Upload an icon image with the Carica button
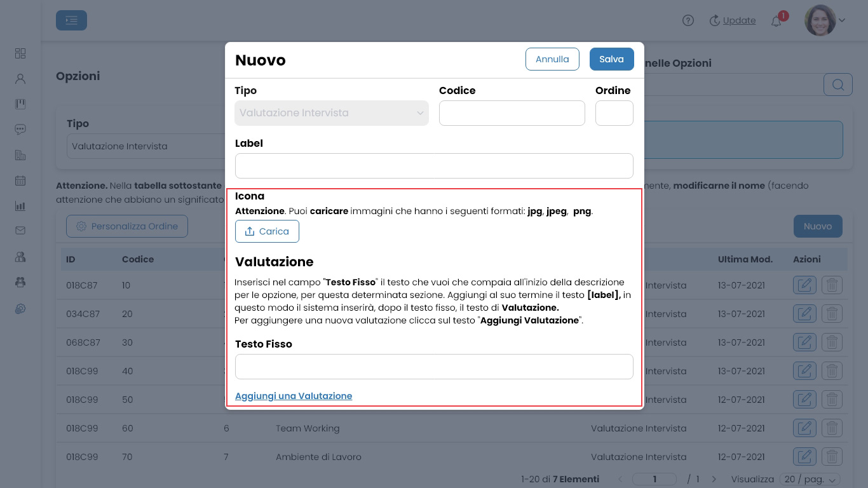The image size is (868, 488). coord(267,231)
